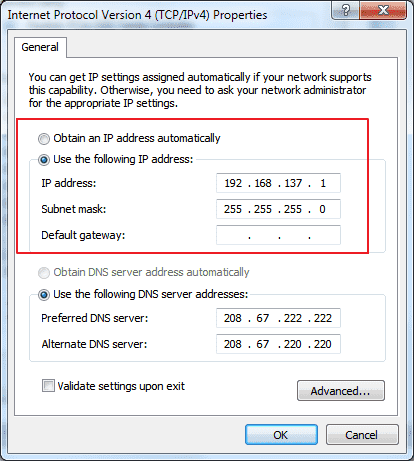This screenshot has height=461, width=414.
Task: Click the IP address last octet field
Action: pyautogui.click(x=323, y=183)
